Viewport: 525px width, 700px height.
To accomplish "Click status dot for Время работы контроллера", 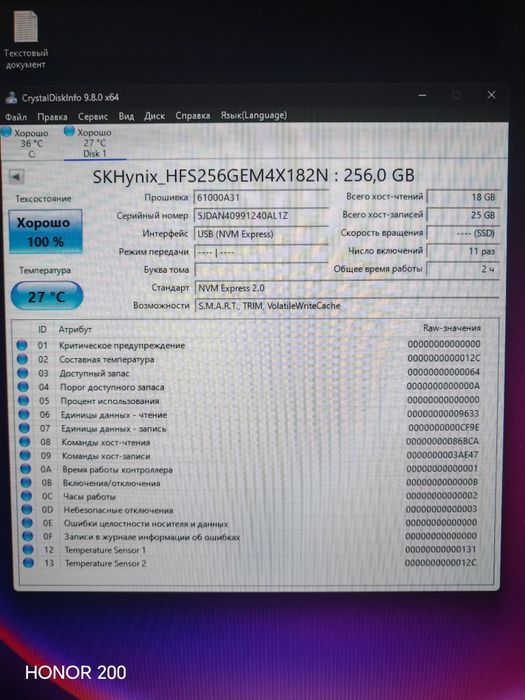I will pyautogui.click(x=25, y=469).
